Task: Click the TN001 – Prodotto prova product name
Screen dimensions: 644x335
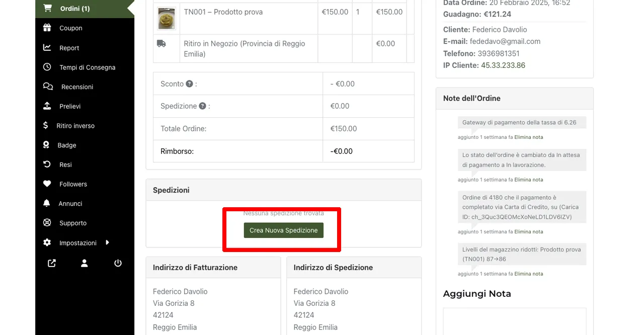Action: (223, 12)
